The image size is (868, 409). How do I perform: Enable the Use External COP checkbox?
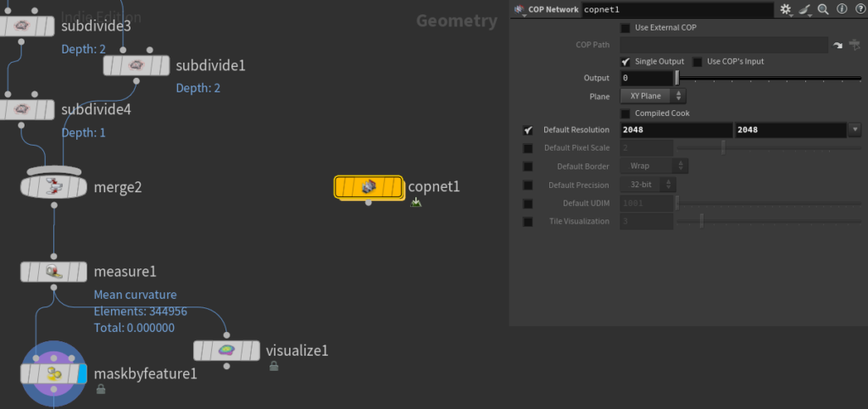pos(626,28)
